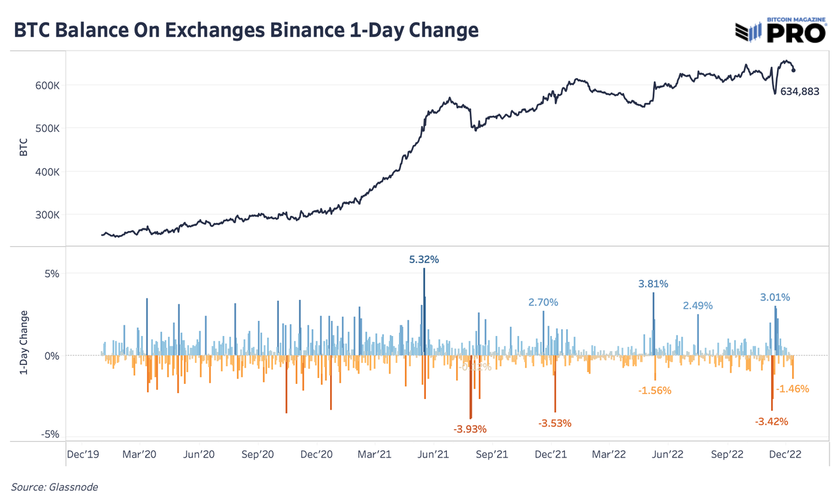Click the 3.81% bar label
Viewport: 840px width, 504px height.
653,284
